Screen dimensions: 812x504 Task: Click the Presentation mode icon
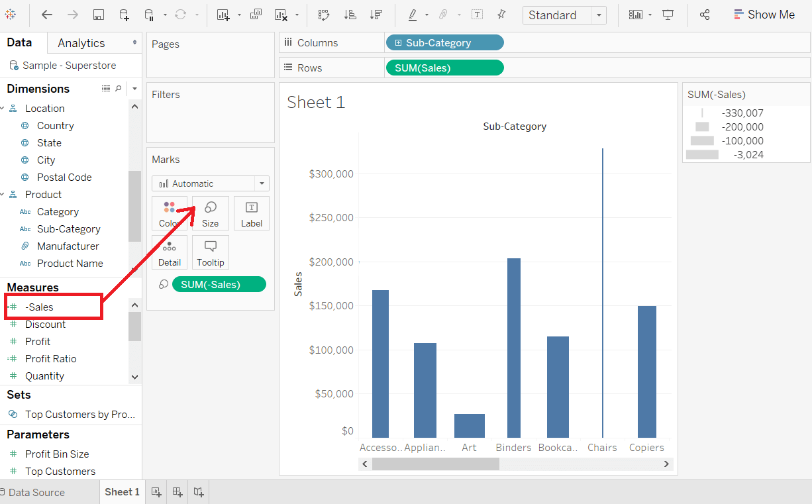pyautogui.click(x=668, y=15)
